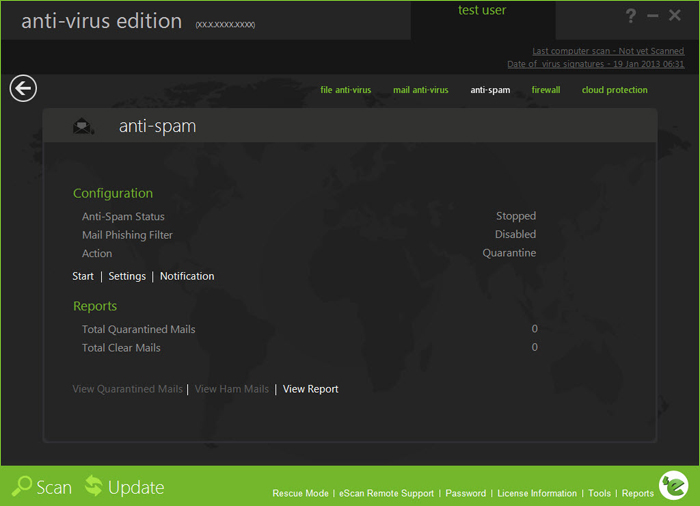This screenshot has width=700, height=506.
Task: Switch to the mail anti-virus tab
Action: [421, 90]
